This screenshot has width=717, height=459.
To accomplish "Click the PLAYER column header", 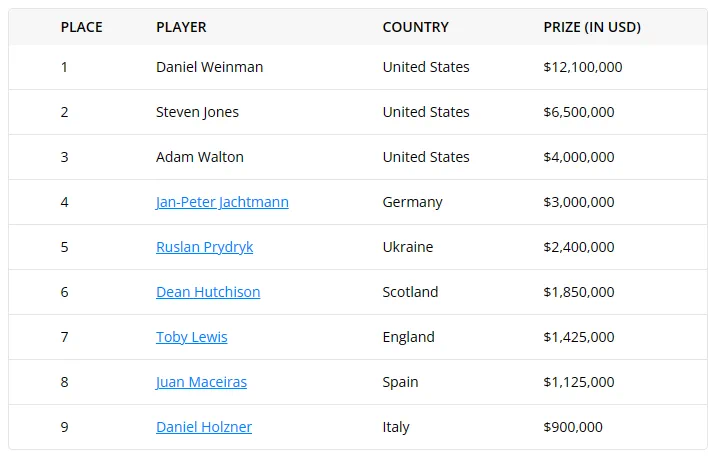I will (x=181, y=27).
